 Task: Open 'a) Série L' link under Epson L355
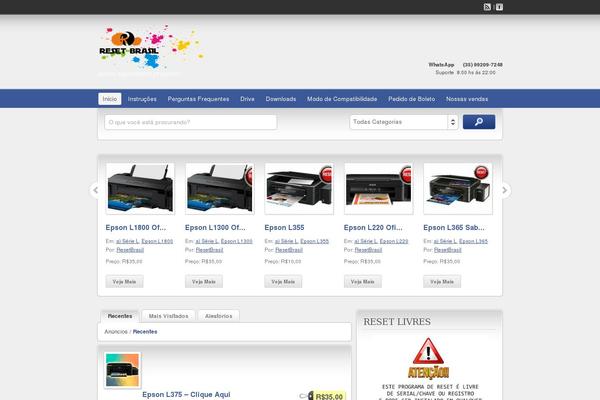coord(286,241)
